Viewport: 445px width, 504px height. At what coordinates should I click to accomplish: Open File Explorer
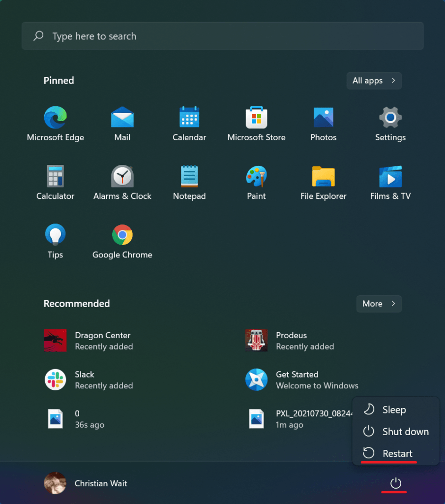(324, 183)
